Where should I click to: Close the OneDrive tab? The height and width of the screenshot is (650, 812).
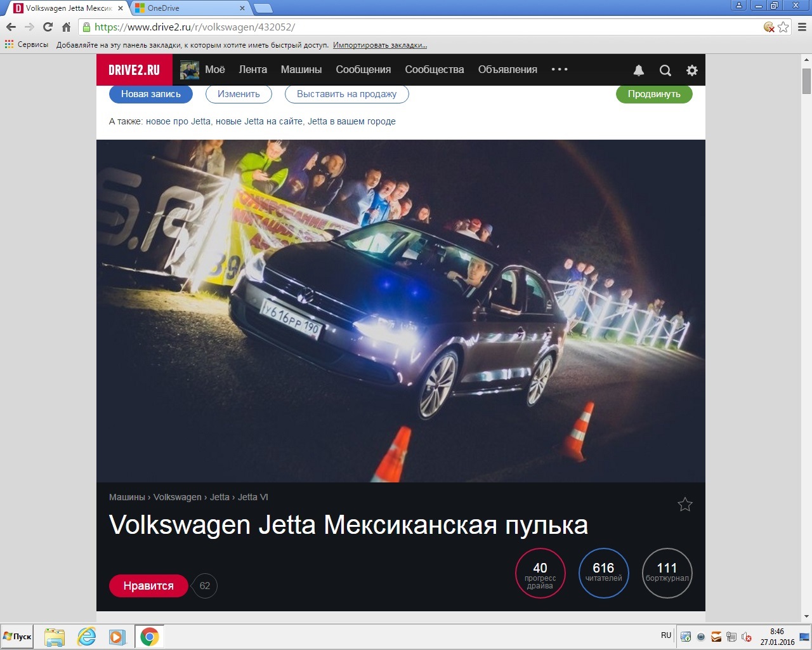[x=242, y=8]
